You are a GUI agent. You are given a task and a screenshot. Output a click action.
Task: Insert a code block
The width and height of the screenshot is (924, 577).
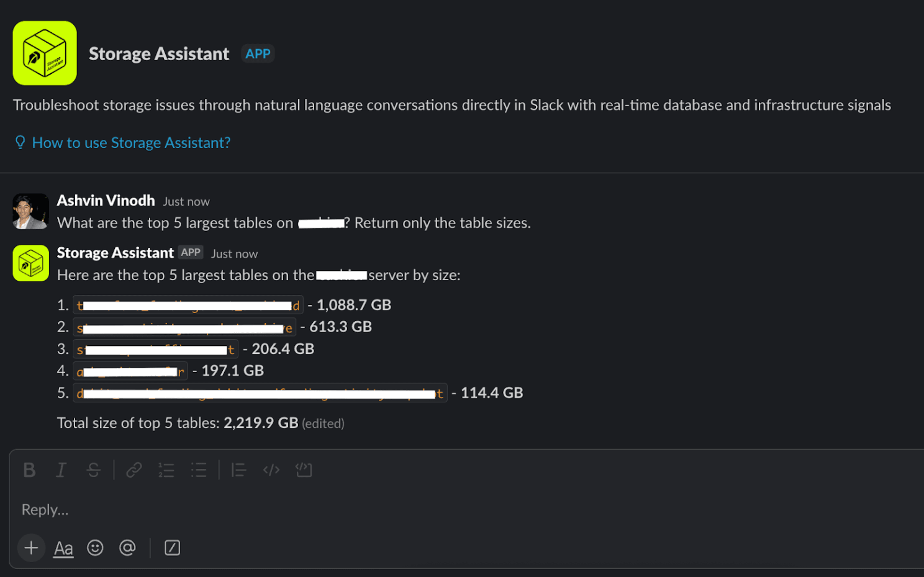[304, 470]
